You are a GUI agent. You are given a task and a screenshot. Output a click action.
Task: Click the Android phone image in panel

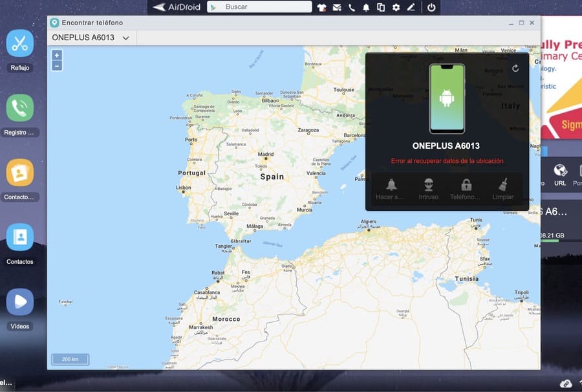pyautogui.click(x=447, y=99)
